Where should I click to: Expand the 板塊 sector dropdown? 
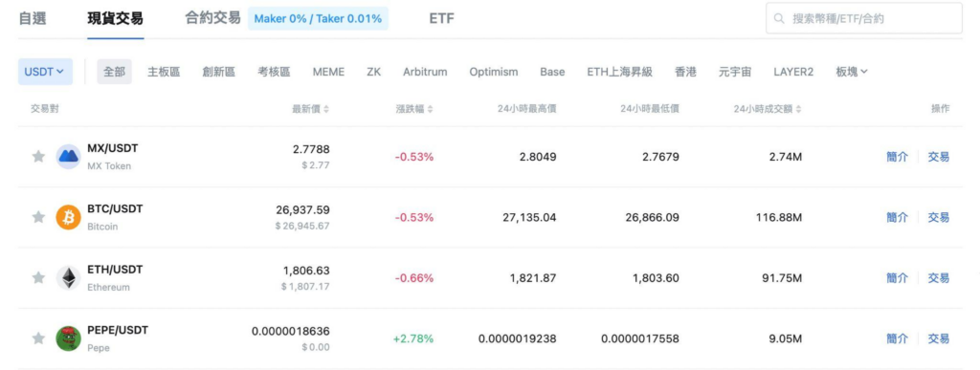851,72
